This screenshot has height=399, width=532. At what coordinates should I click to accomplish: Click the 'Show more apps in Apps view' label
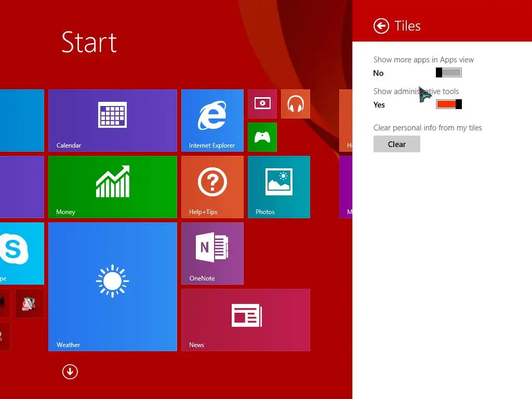coord(423,60)
